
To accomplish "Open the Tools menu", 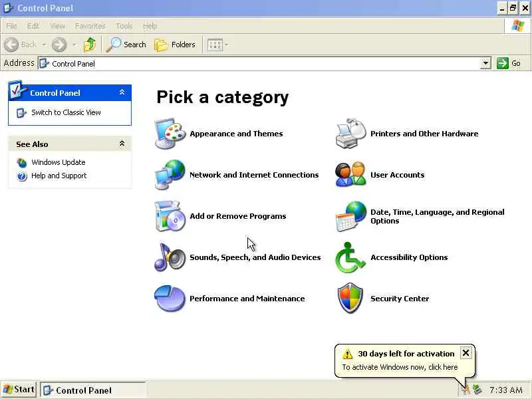I will [124, 26].
